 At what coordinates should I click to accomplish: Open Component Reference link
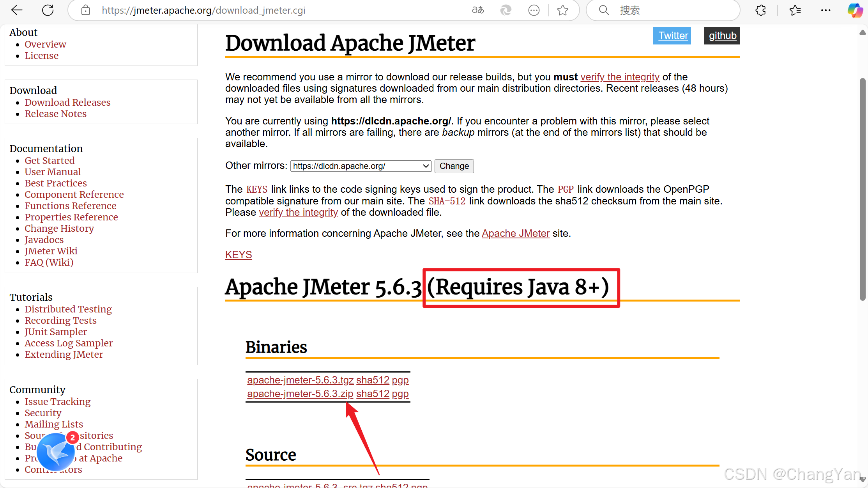point(74,195)
